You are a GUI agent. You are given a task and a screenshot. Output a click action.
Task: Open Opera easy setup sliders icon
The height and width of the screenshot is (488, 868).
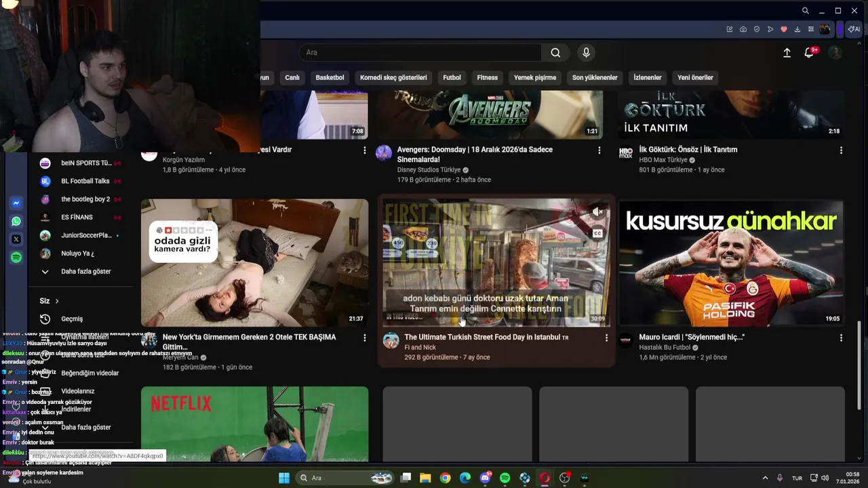point(811,29)
